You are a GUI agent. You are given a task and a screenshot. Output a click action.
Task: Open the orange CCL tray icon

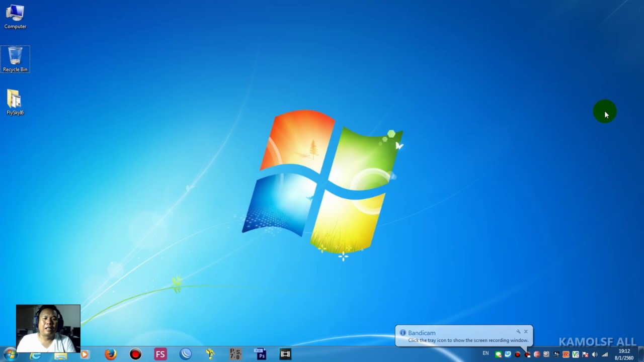[x=566, y=354]
